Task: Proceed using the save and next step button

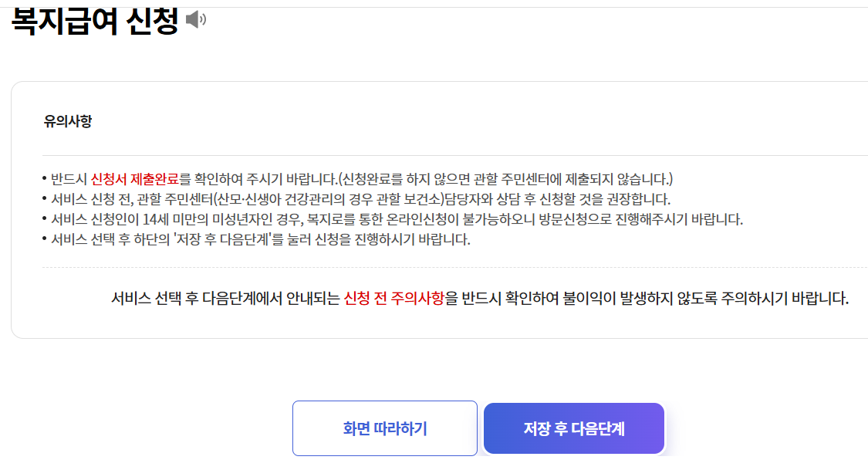Action: pyautogui.click(x=573, y=428)
